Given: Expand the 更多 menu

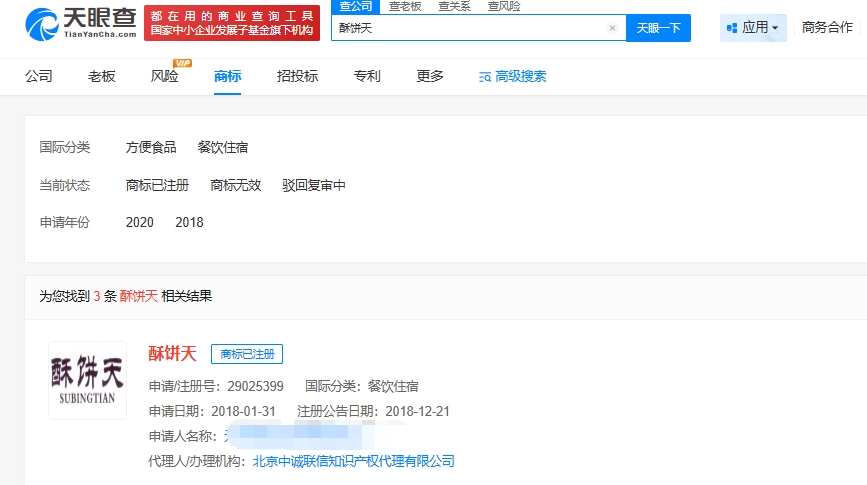Looking at the screenshot, I should click(x=430, y=76).
